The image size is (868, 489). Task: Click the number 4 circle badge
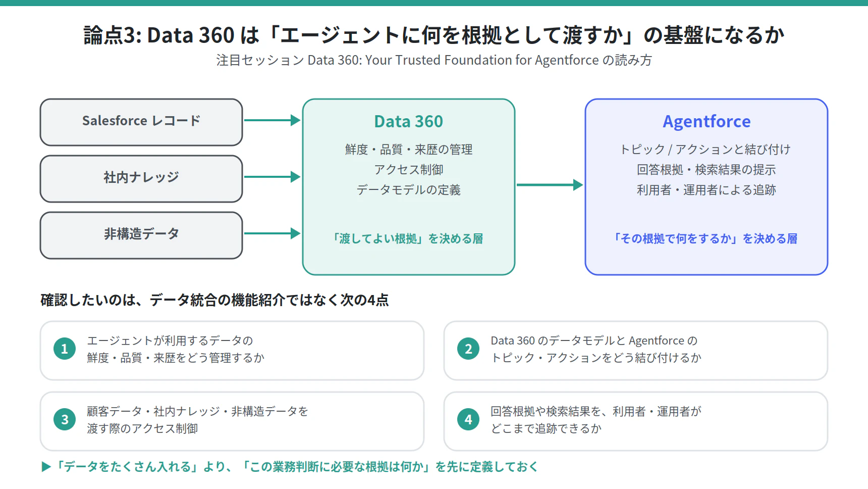pos(468,419)
